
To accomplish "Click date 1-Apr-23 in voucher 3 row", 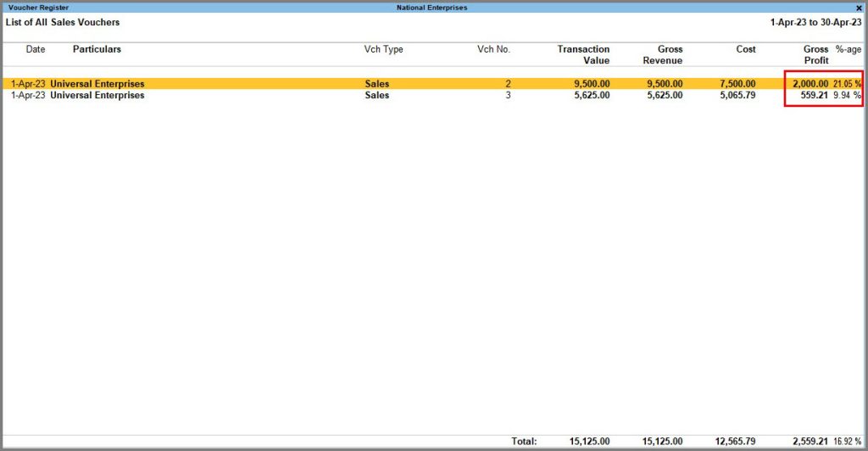I will pos(28,95).
